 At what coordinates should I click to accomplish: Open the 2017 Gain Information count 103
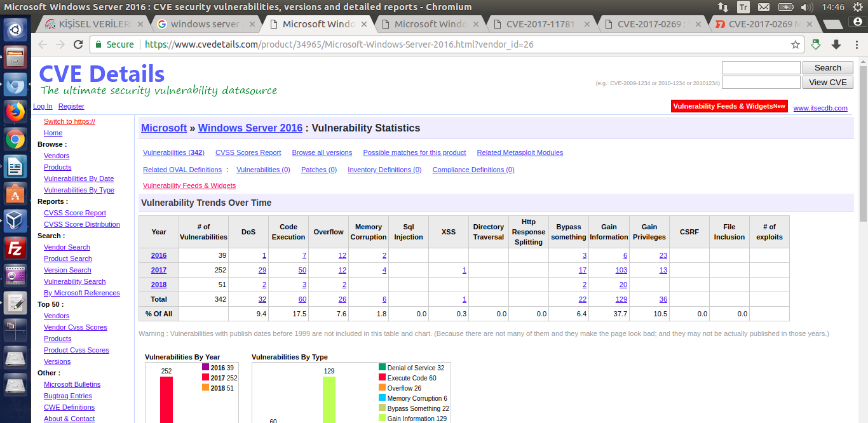621,270
